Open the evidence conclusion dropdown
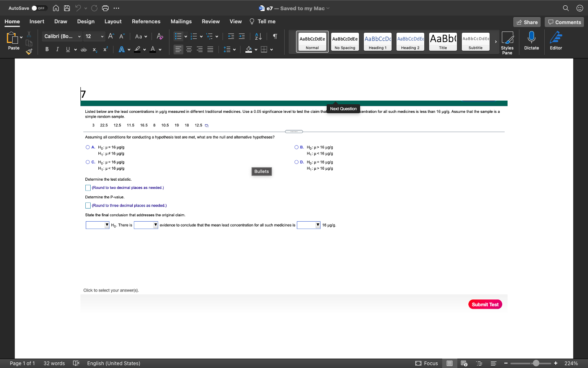The image size is (588, 368). click(146, 225)
